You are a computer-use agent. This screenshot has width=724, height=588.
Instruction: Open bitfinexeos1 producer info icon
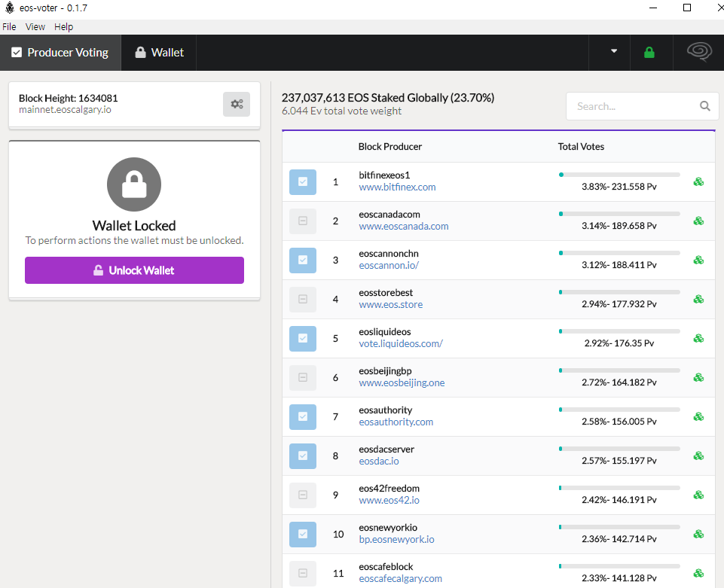(x=698, y=182)
